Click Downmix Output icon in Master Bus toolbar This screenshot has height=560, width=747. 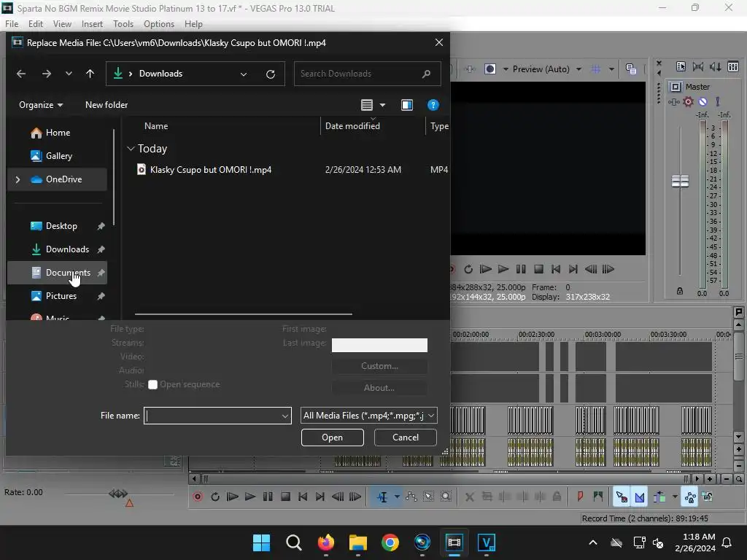pyautogui.click(x=698, y=66)
